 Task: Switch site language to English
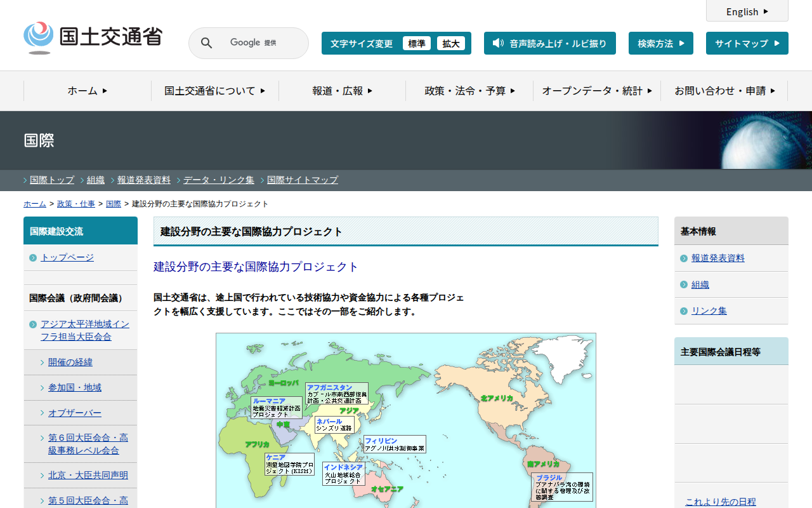[x=747, y=11]
